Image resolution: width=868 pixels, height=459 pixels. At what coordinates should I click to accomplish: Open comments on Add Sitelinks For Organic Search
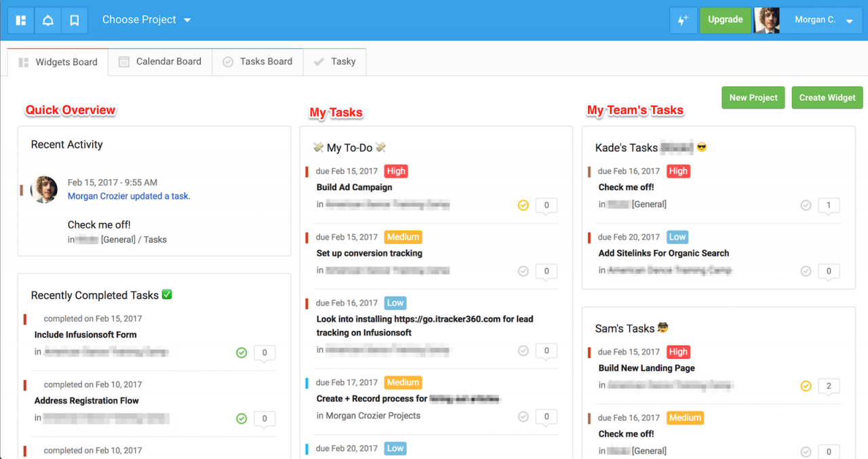(x=828, y=271)
